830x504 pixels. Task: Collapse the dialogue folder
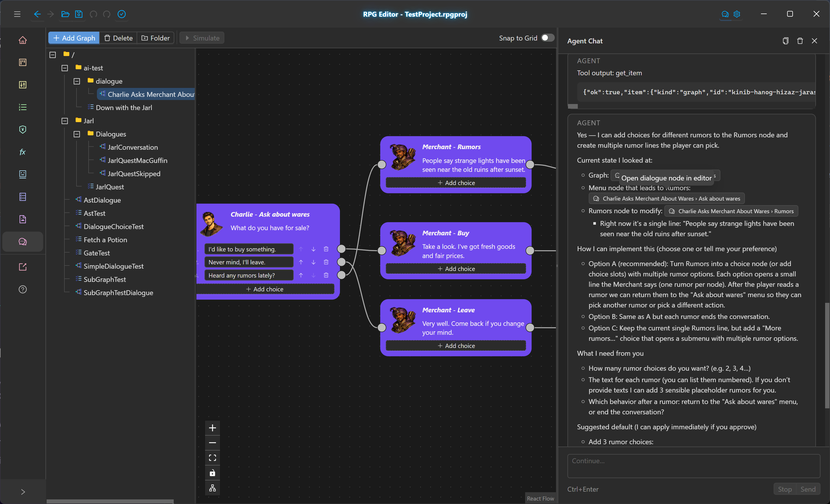[77, 81]
